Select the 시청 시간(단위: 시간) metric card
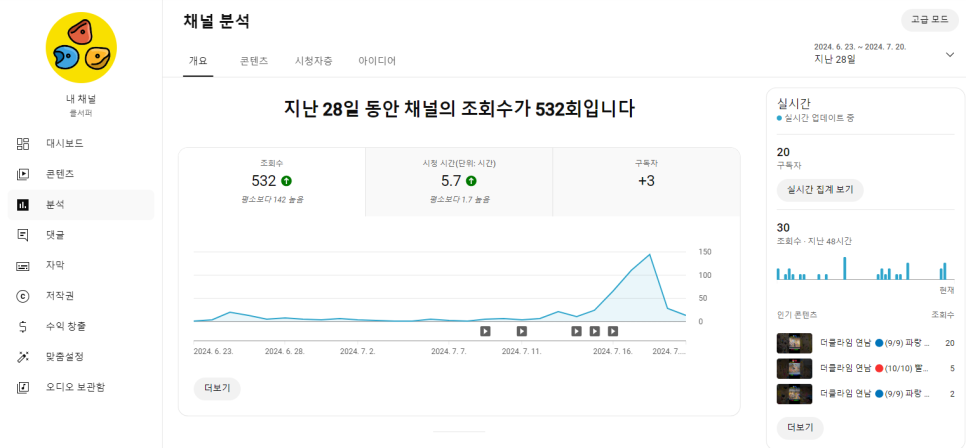The width and height of the screenshot is (966, 448). (459, 182)
